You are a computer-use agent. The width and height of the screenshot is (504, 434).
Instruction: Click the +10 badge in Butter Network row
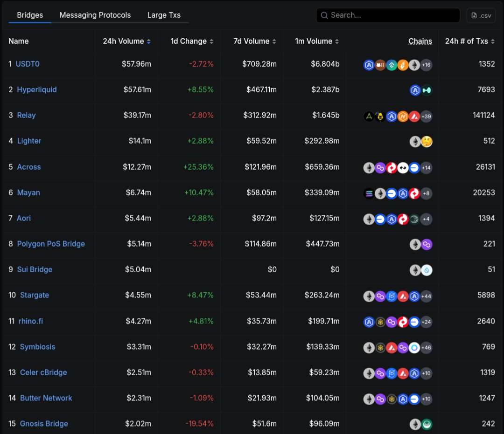[426, 399]
